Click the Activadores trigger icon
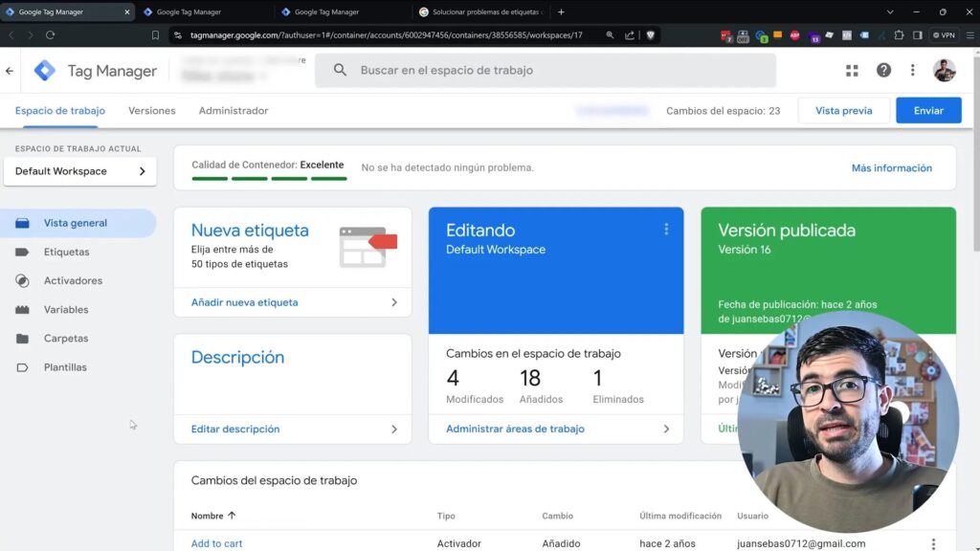 (x=23, y=280)
